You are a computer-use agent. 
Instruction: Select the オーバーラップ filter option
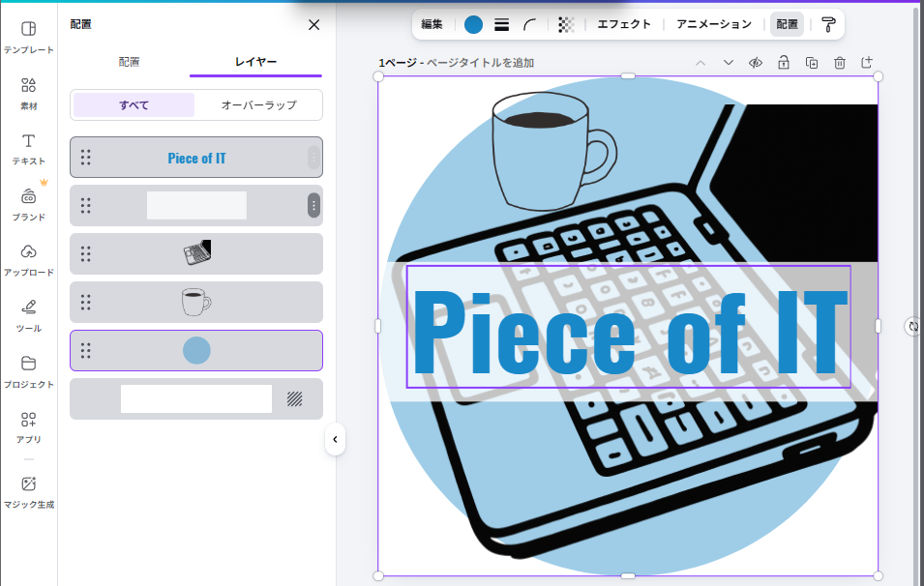pos(258,104)
